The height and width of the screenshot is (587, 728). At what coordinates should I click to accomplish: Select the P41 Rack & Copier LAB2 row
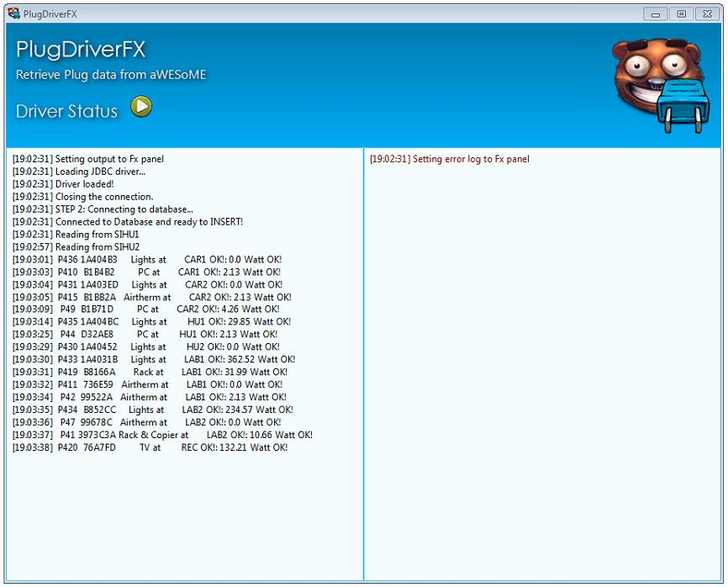pos(162,434)
